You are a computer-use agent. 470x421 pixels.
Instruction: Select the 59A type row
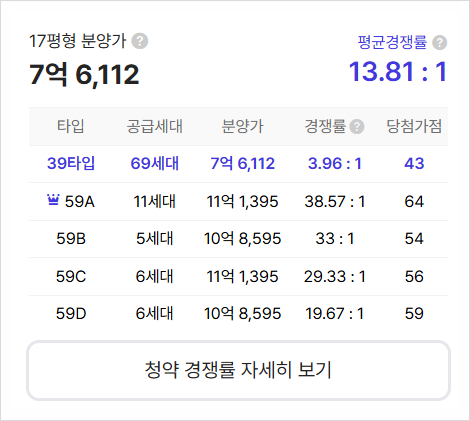238,201
